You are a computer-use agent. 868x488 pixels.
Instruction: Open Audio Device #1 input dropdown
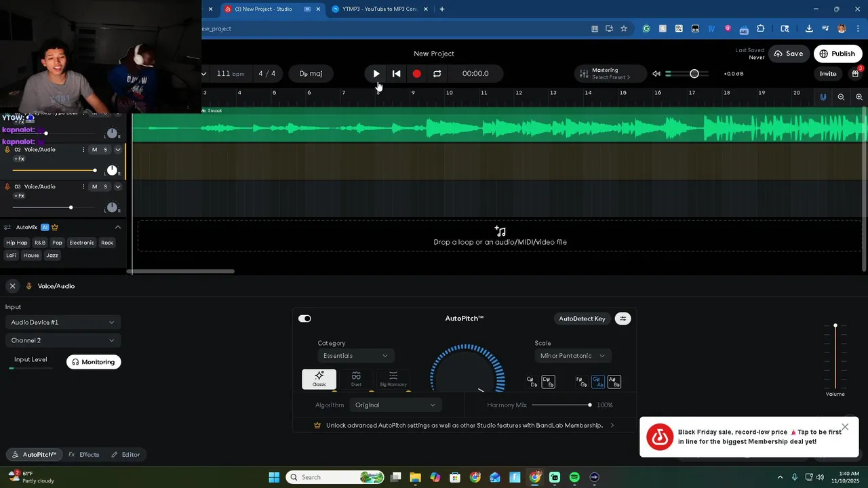tap(63, 322)
